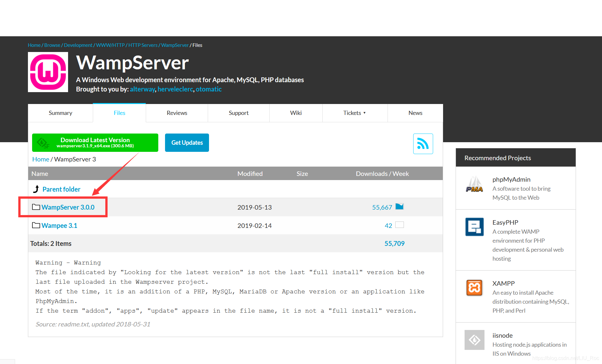The width and height of the screenshot is (602, 364).
Task: Expand the Tickets dropdown arrow
Action: click(x=365, y=113)
